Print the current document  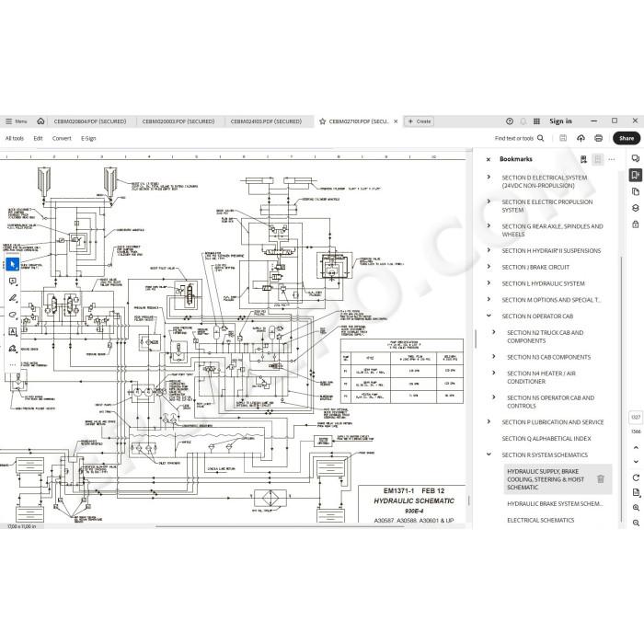point(598,138)
